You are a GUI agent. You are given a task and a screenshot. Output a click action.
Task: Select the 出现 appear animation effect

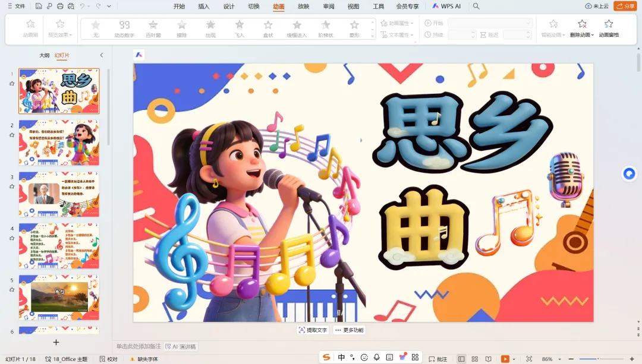pos(210,29)
